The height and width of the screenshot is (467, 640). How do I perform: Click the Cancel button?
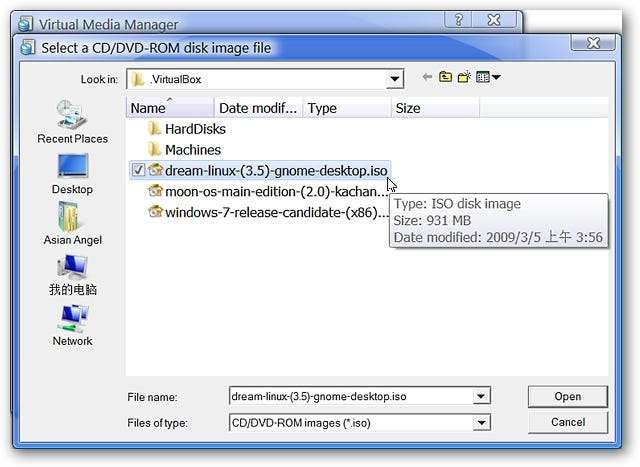click(568, 422)
